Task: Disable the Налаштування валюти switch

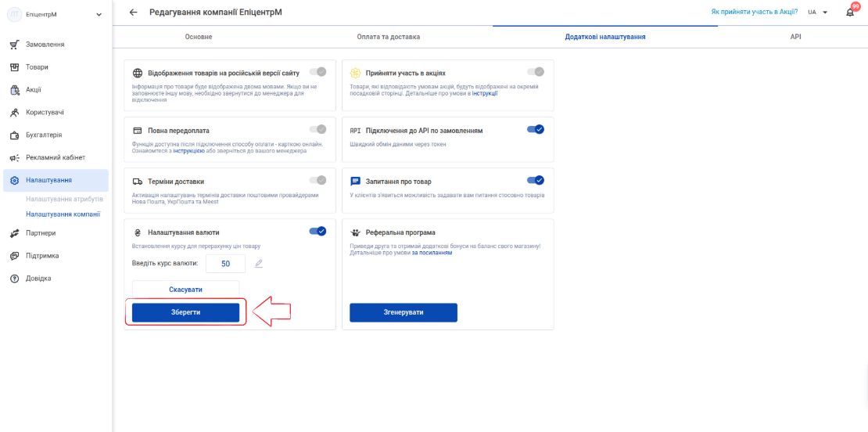Action: 317,231
